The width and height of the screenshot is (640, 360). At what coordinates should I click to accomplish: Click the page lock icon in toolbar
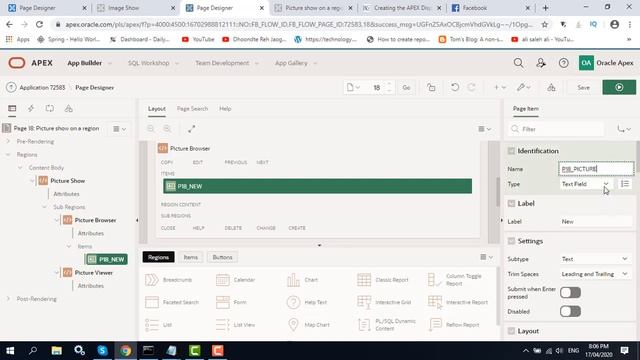431,87
